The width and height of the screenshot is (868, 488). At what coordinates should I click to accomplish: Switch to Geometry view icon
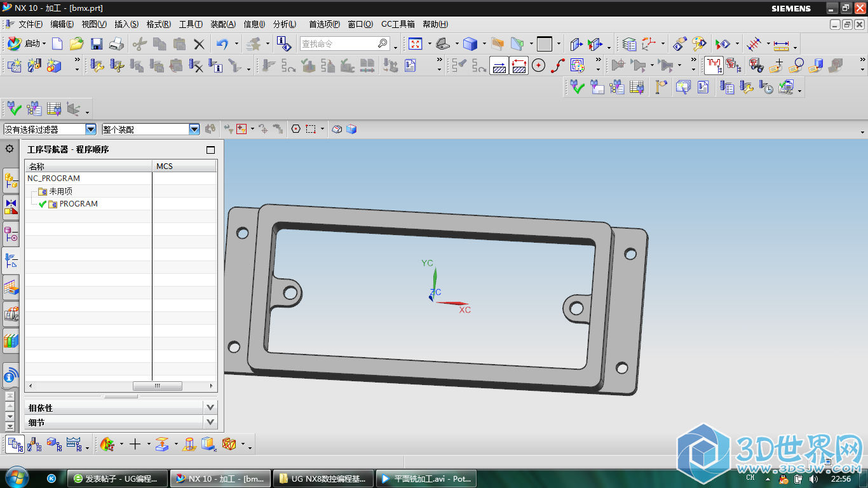pos(54,444)
